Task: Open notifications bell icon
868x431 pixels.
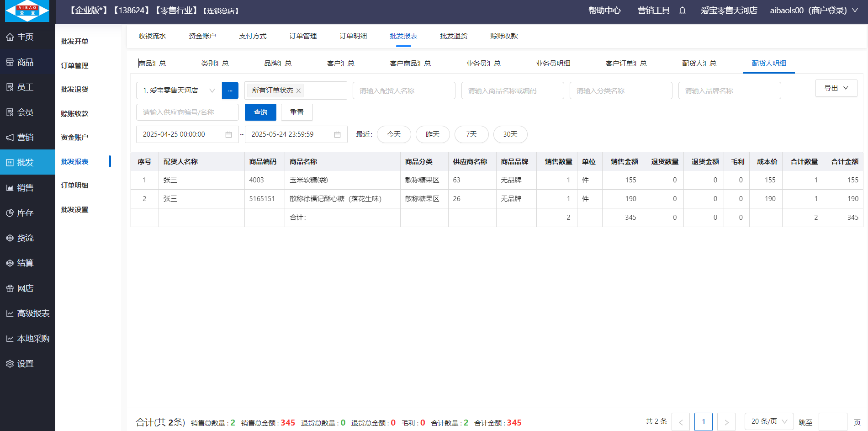Action: click(682, 11)
